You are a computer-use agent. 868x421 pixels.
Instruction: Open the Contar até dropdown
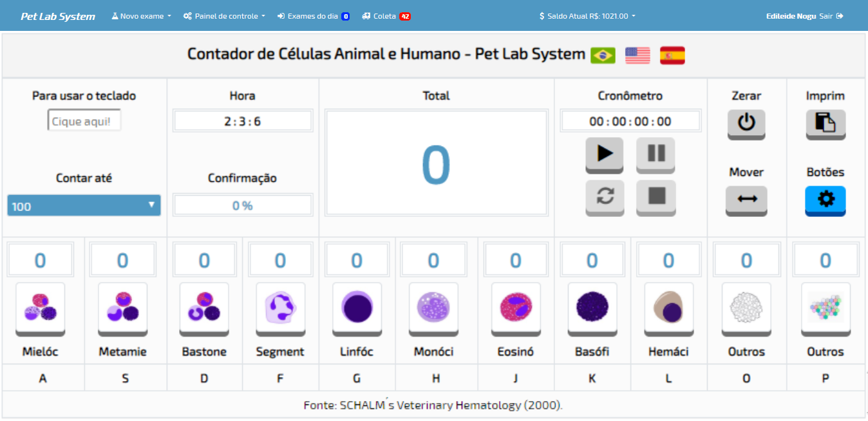(x=84, y=206)
